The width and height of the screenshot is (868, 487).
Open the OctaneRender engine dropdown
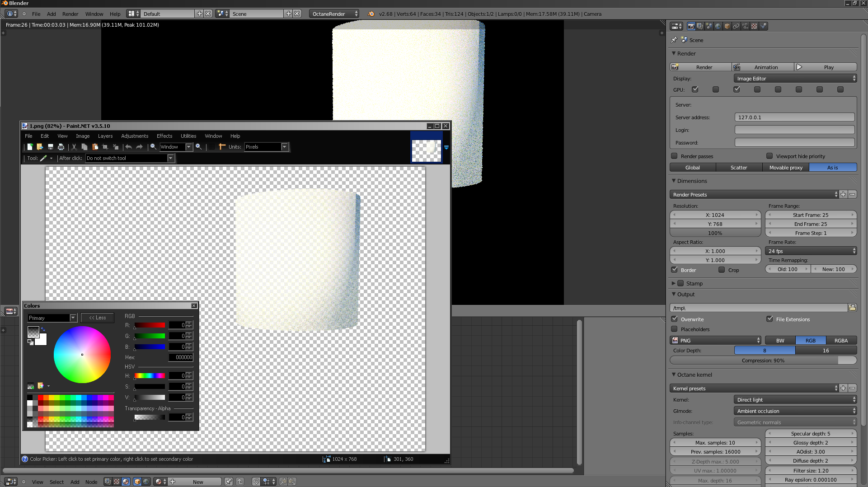click(x=334, y=14)
